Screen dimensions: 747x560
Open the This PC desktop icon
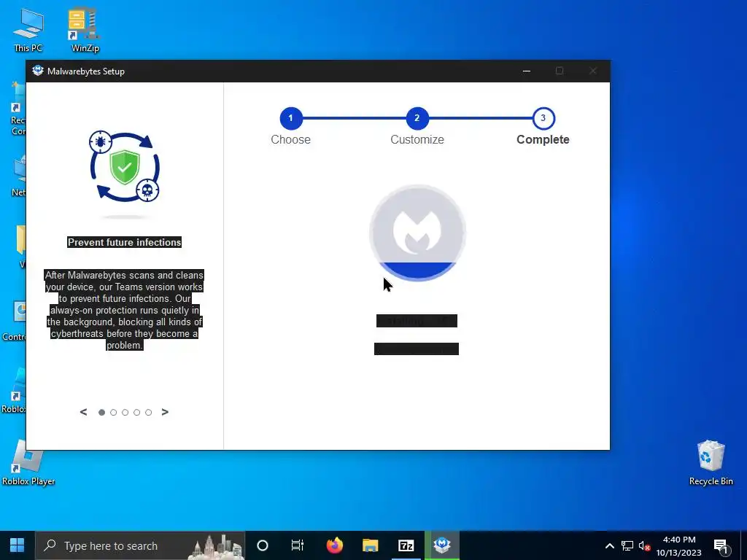point(28,30)
